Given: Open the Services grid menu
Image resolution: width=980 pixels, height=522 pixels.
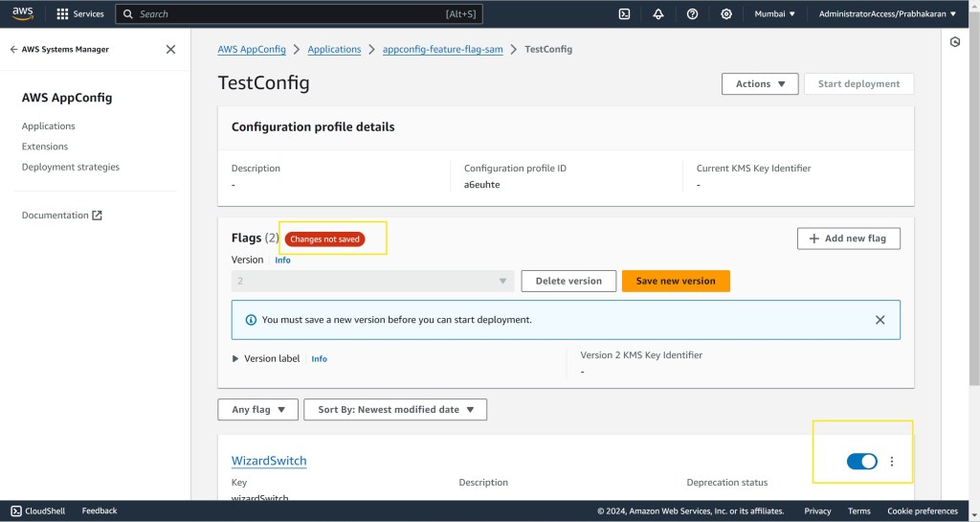Looking at the screenshot, I should [81, 14].
